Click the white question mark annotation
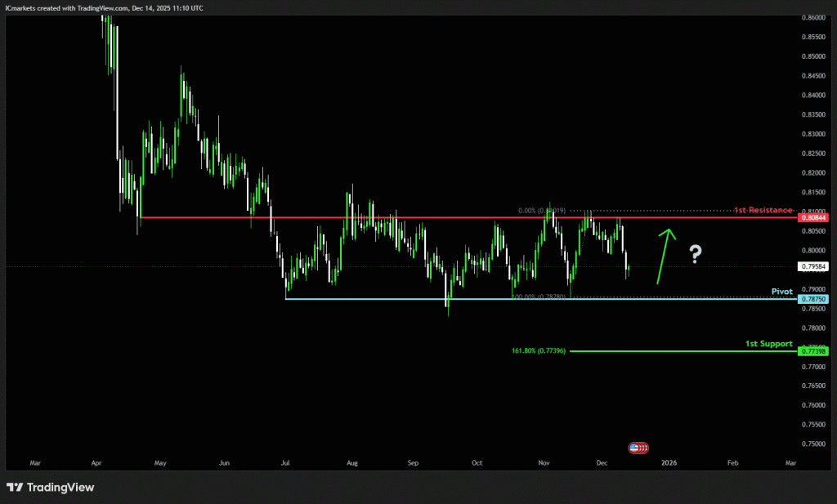Image resolution: width=837 pixels, height=504 pixels. pos(695,255)
